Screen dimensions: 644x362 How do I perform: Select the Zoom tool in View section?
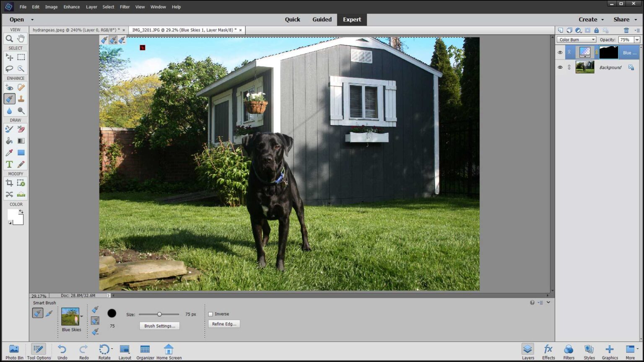click(x=9, y=39)
